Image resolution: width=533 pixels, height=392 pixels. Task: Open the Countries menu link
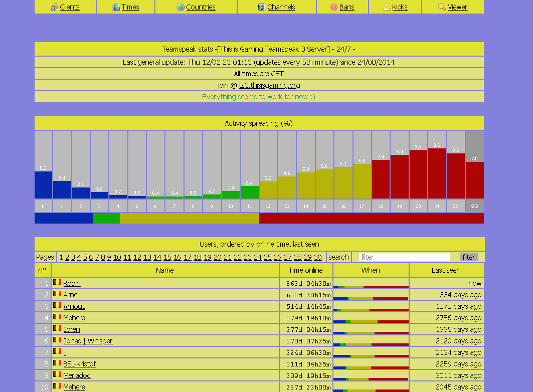click(201, 7)
